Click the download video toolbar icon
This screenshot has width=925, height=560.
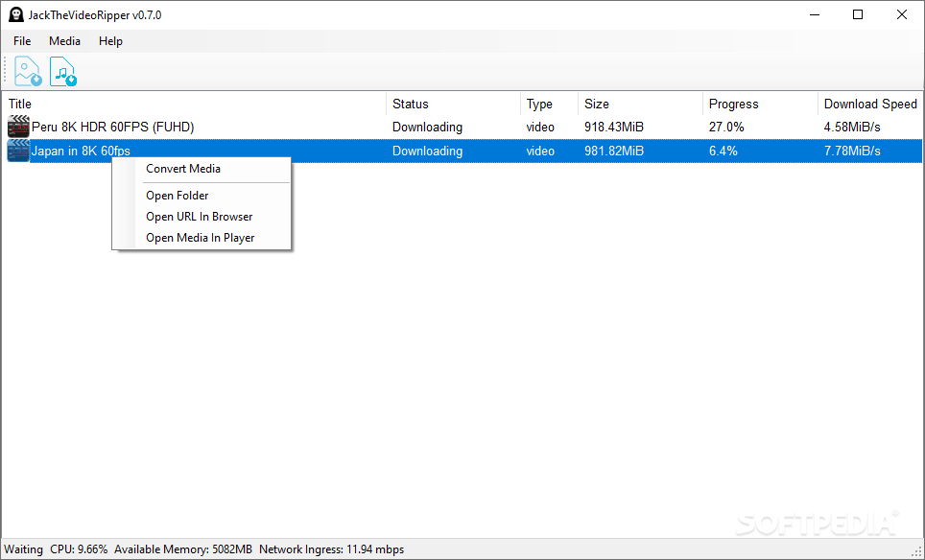coord(28,71)
